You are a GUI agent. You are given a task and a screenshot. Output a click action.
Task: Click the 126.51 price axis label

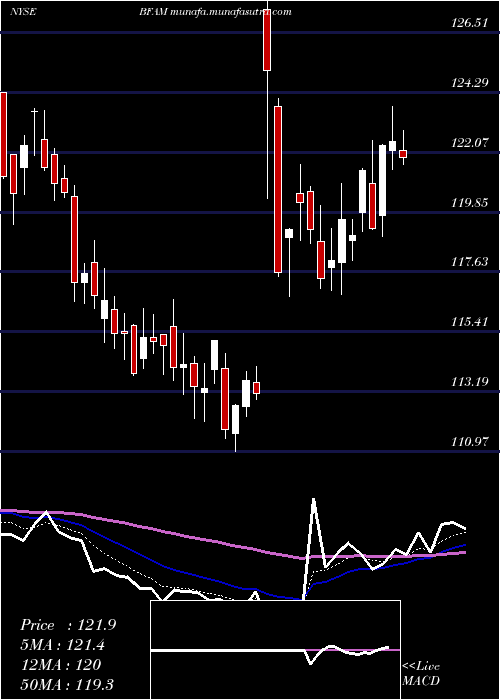tap(470, 23)
